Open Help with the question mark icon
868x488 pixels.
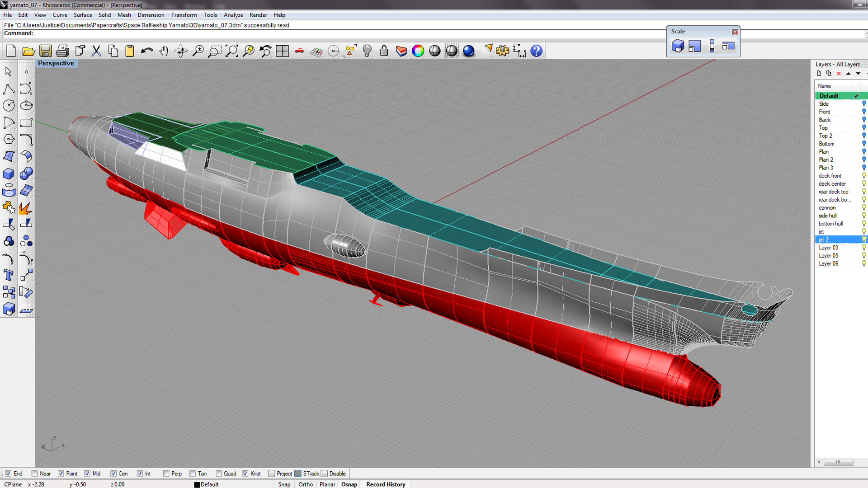tap(537, 51)
